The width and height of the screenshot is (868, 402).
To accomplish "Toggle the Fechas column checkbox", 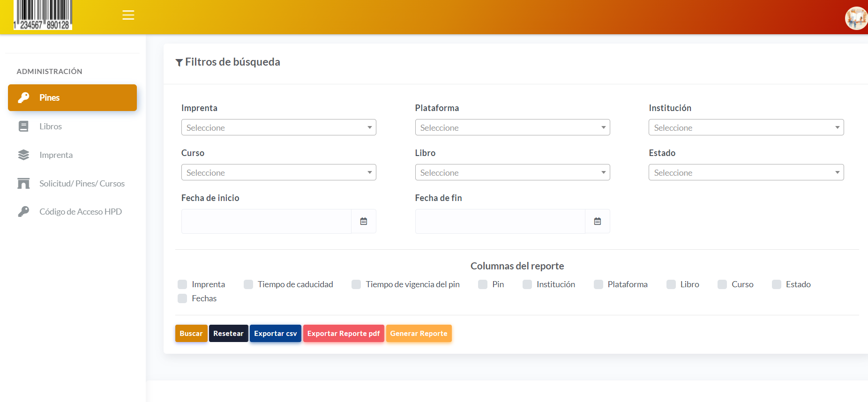I will [182, 298].
